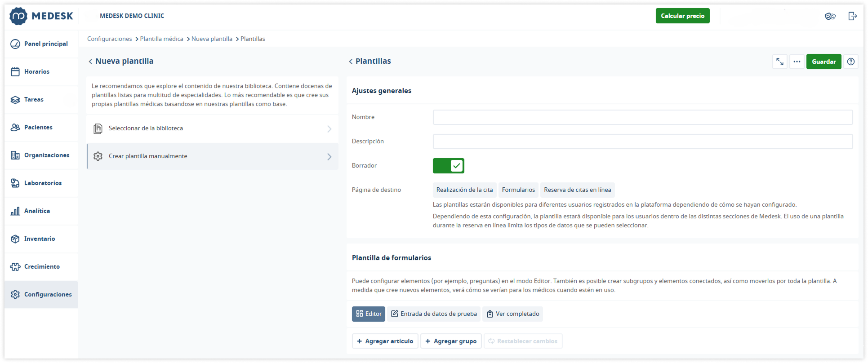This screenshot has width=868, height=363.
Task: Click the expand to fullscreen arrows icon
Action: pyautogui.click(x=780, y=62)
